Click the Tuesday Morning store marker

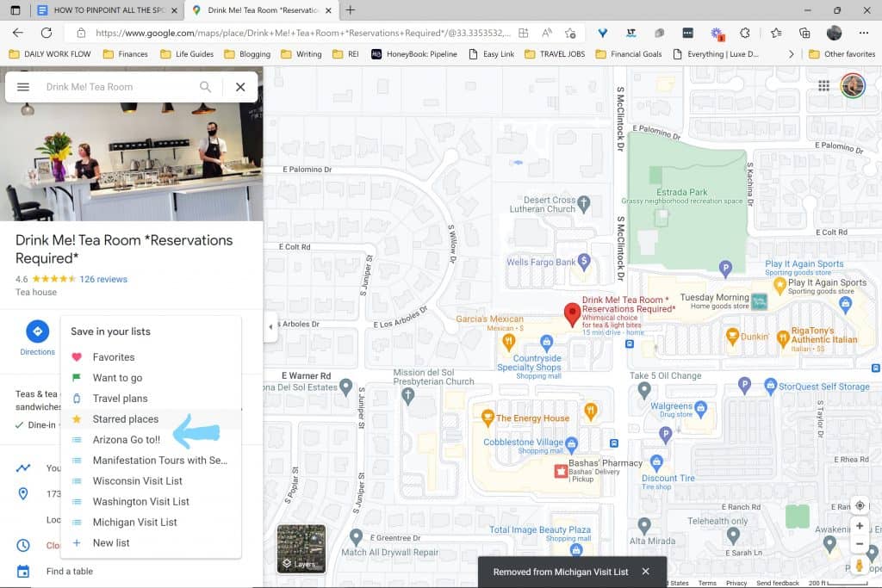(760, 302)
